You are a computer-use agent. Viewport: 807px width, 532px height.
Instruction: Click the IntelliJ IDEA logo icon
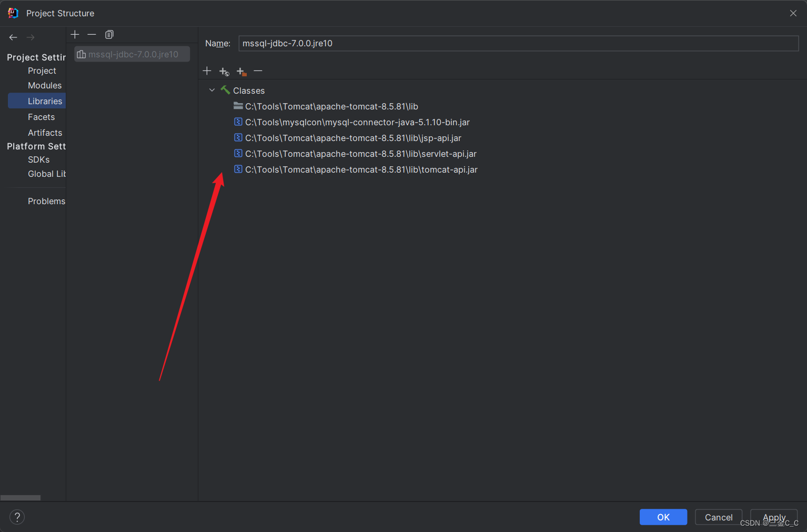[13, 13]
